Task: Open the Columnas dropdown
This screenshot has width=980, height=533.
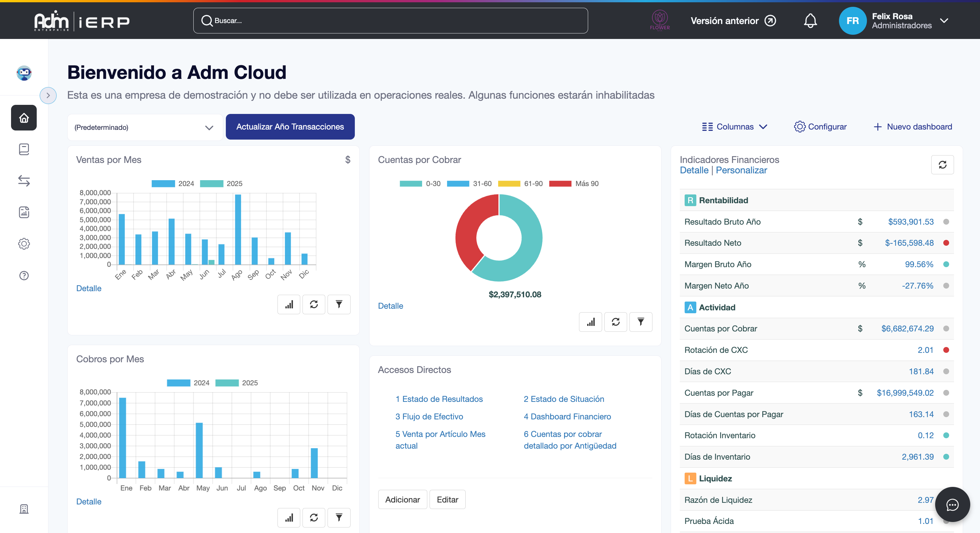Action: pyautogui.click(x=734, y=127)
